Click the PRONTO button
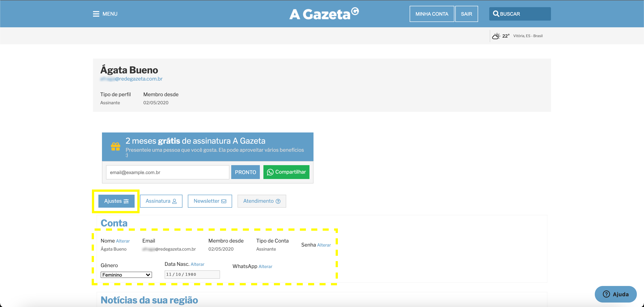 point(246,172)
